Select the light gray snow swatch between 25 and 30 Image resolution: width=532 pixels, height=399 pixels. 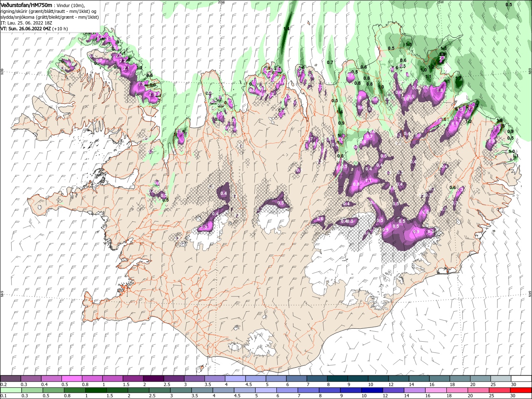pyautogui.click(x=500, y=379)
